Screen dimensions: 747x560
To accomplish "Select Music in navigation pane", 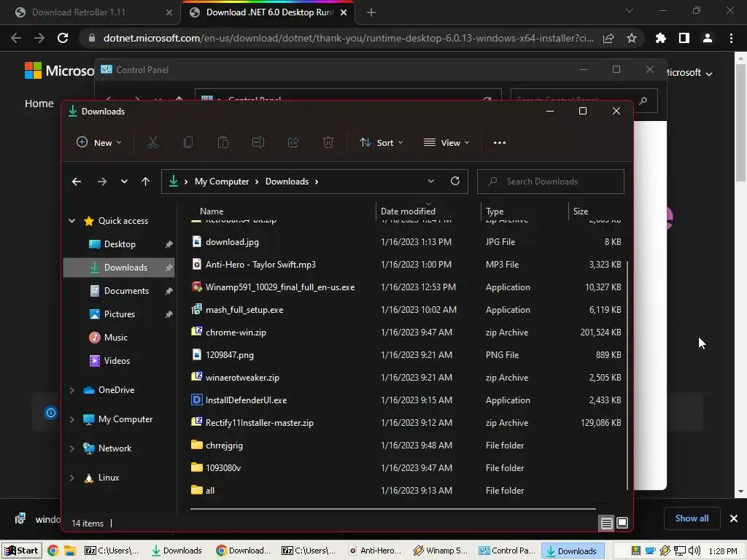I will tap(119, 338).
